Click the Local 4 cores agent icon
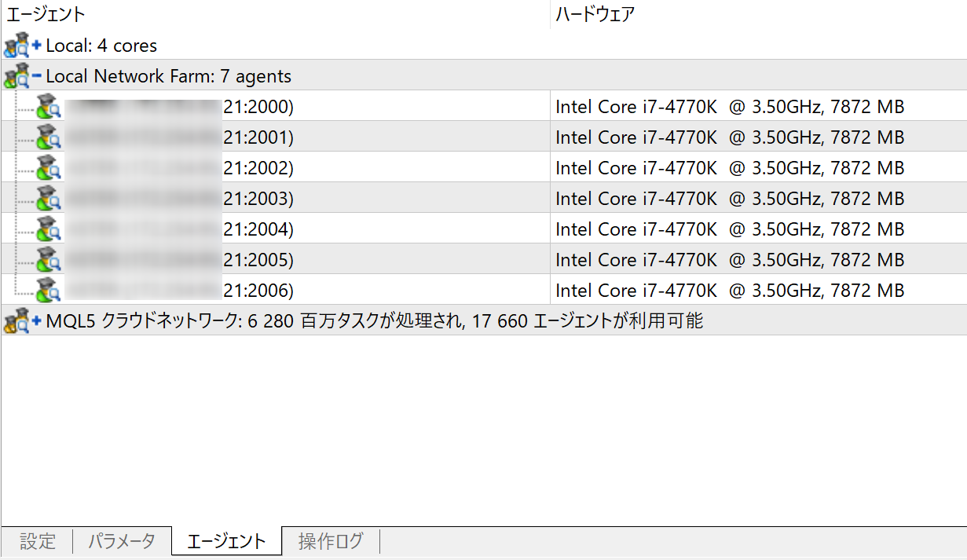The image size is (967, 560). coord(16,46)
